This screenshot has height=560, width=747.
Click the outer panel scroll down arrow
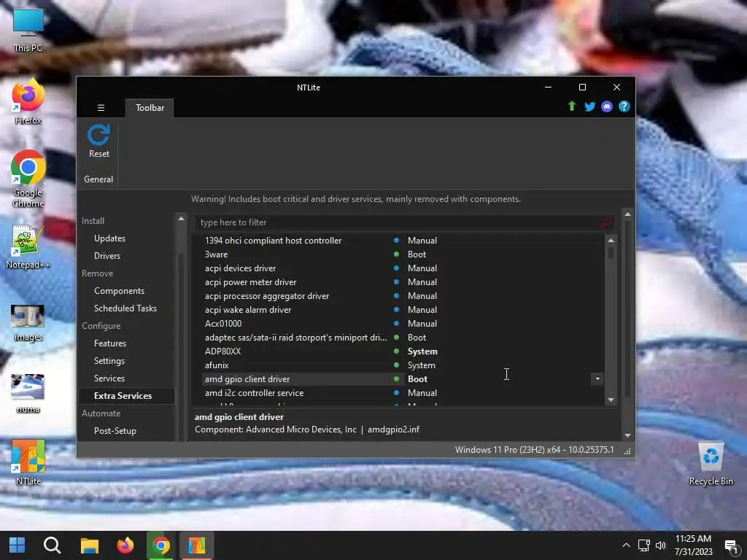(627, 435)
